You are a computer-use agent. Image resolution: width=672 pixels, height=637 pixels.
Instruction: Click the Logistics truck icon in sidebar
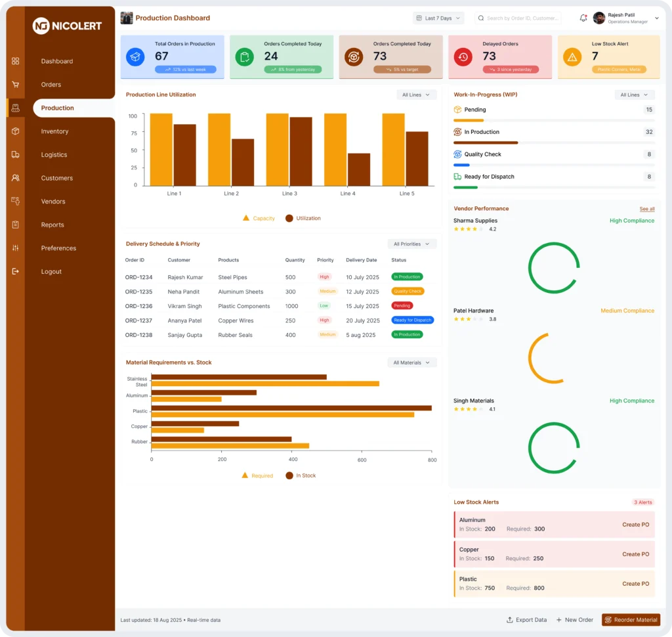click(16, 155)
